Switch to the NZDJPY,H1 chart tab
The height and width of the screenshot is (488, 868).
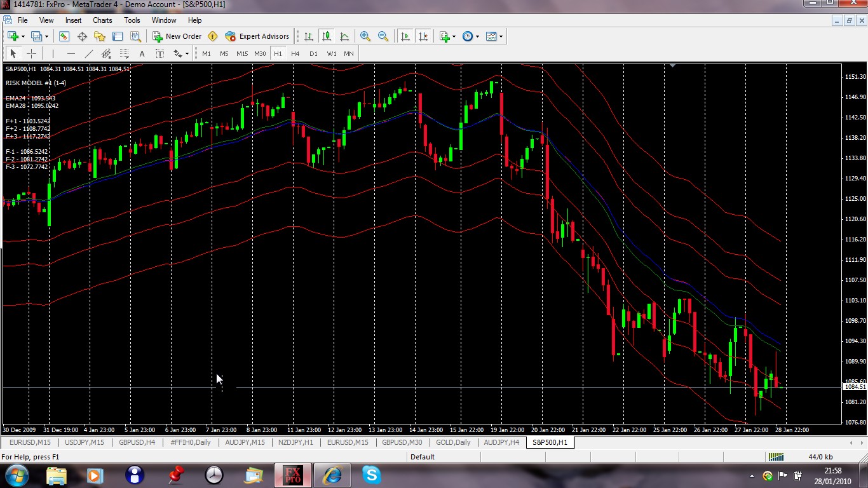295,442
